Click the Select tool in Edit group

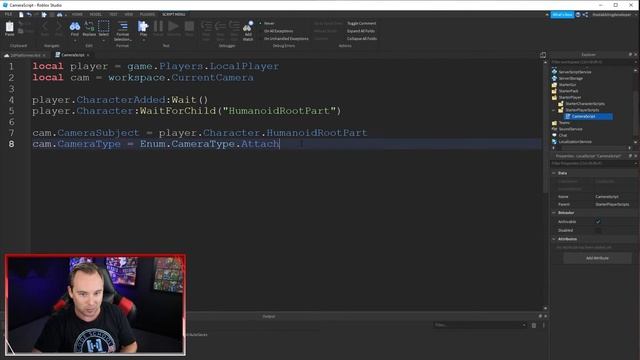coord(104,27)
